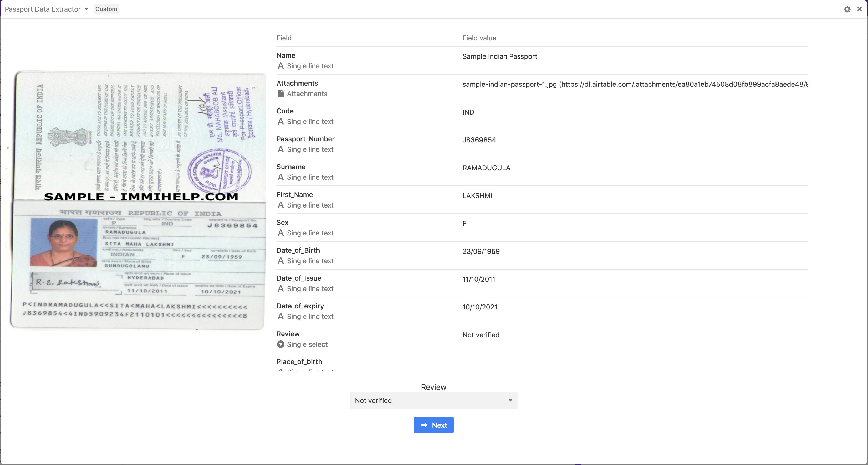
Task: Open the Review 'Not verified' dropdown
Action: [433, 400]
